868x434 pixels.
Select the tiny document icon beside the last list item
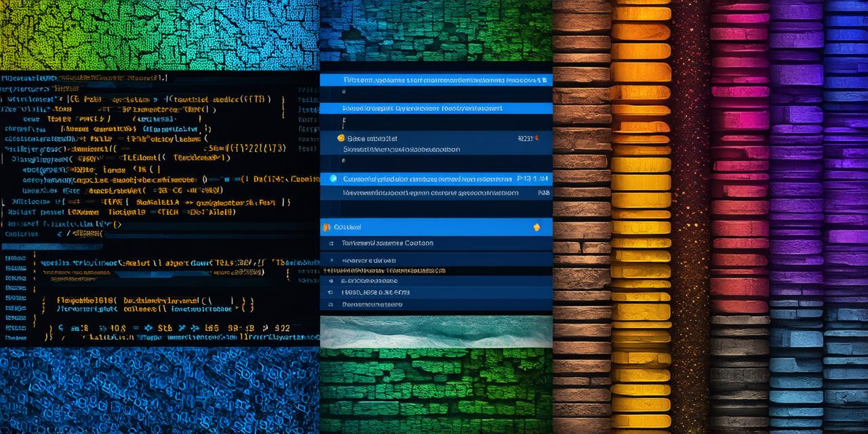pyautogui.click(x=330, y=305)
